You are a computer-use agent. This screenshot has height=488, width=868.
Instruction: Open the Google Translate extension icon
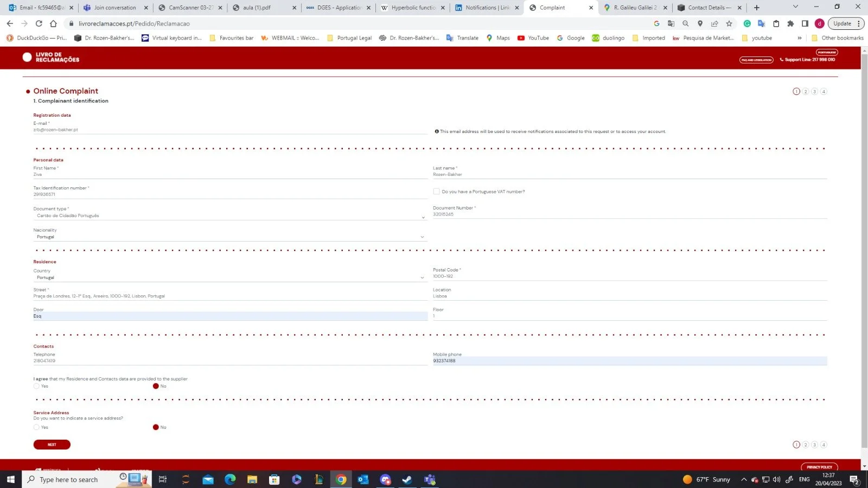(x=761, y=24)
